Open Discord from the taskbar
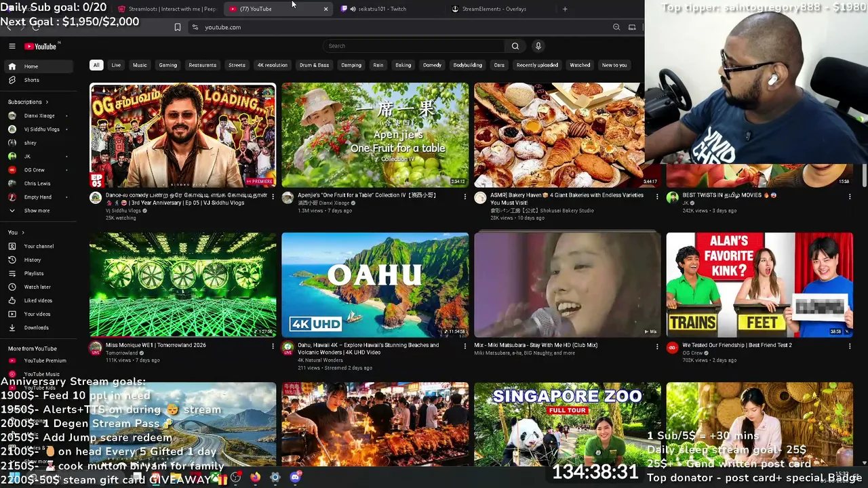The height and width of the screenshot is (488, 868). click(295, 477)
